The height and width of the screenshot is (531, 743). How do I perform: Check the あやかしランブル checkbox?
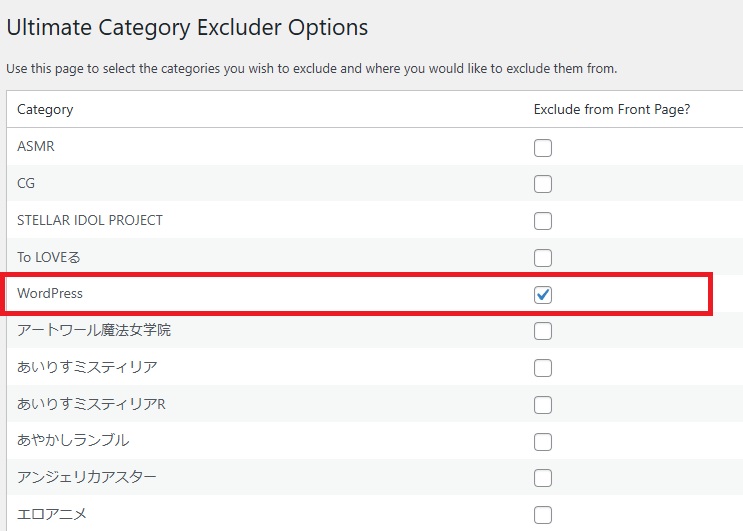coord(543,442)
